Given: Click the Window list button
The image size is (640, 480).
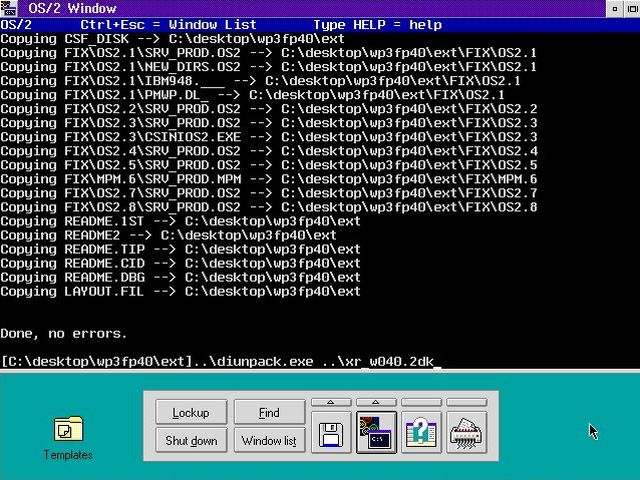Looking at the screenshot, I should click(x=269, y=440).
